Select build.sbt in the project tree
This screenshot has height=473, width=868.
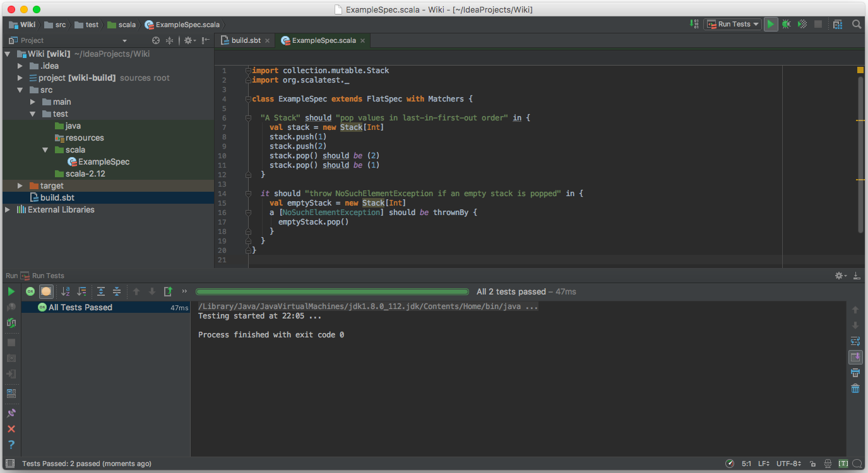coord(52,197)
